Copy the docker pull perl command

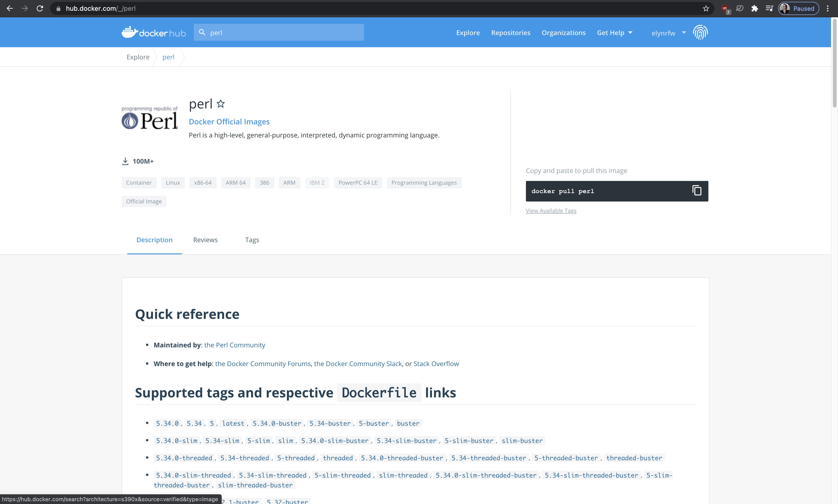[x=697, y=191]
